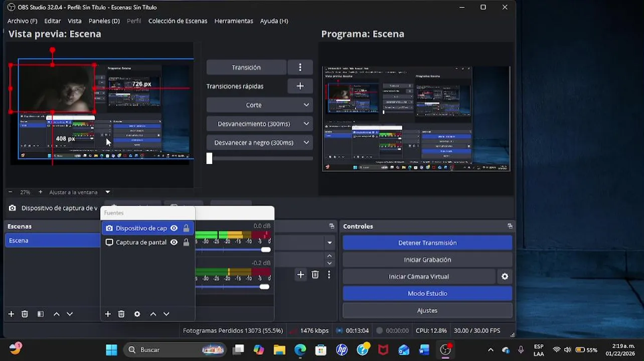Move scene down with the down arrow
The height and width of the screenshot is (361, 644).
click(70, 314)
